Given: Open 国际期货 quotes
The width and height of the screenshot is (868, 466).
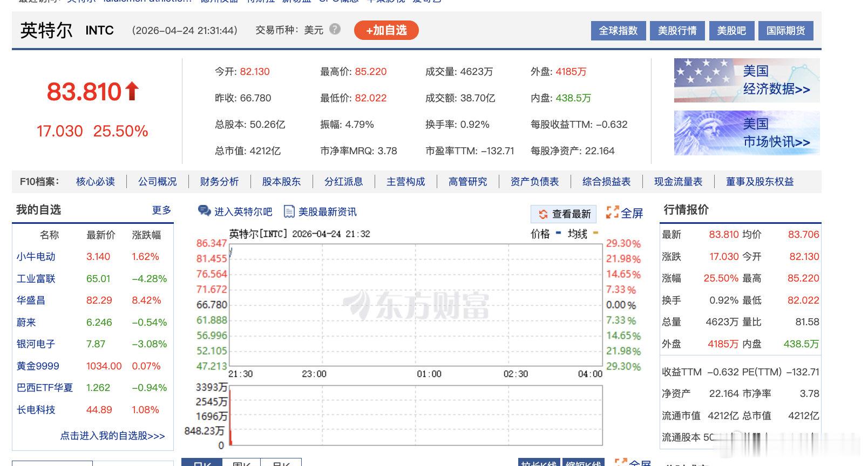Looking at the screenshot, I should pyautogui.click(x=786, y=30).
